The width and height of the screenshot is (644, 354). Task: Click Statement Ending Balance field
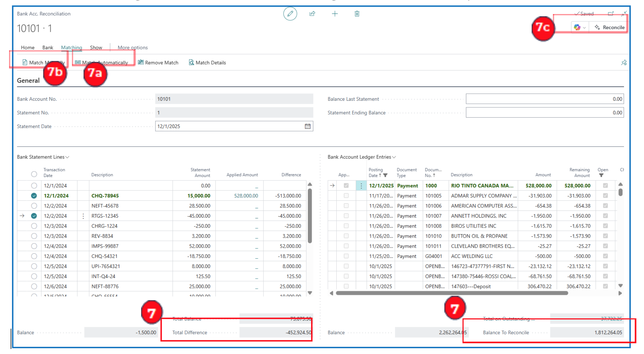[544, 113]
